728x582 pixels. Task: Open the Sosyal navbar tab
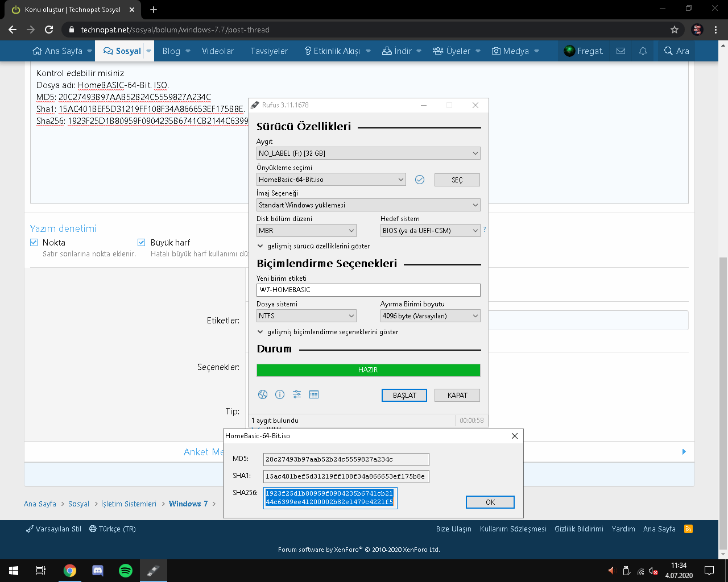click(122, 51)
